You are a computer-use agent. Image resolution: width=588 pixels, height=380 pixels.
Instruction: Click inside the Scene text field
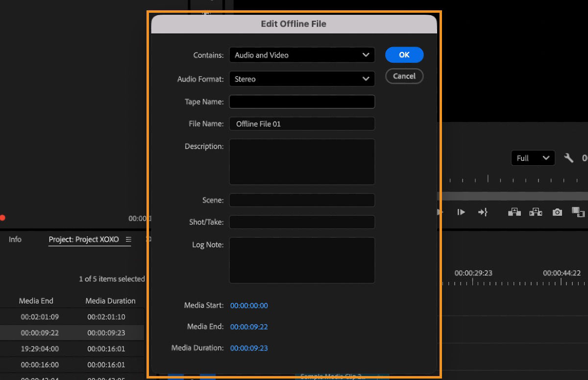click(302, 200)
